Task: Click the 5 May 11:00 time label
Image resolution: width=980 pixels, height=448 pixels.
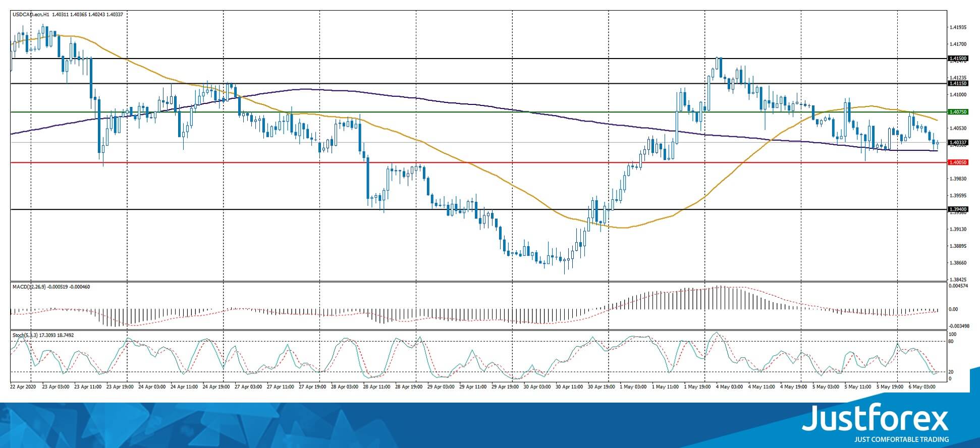Action: click(x=858, y=387)
